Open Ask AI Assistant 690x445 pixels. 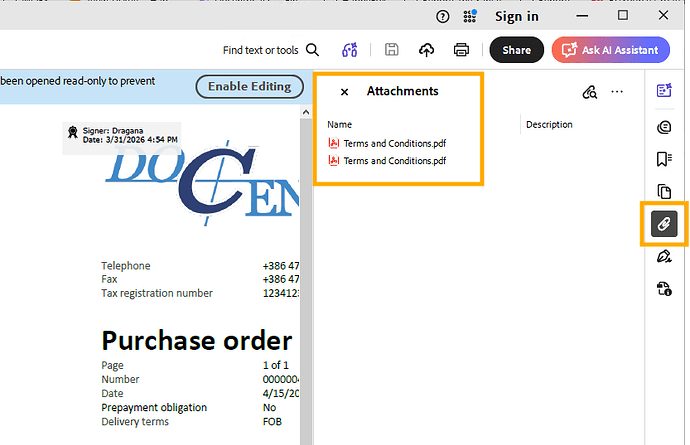[x=611, y=50]
